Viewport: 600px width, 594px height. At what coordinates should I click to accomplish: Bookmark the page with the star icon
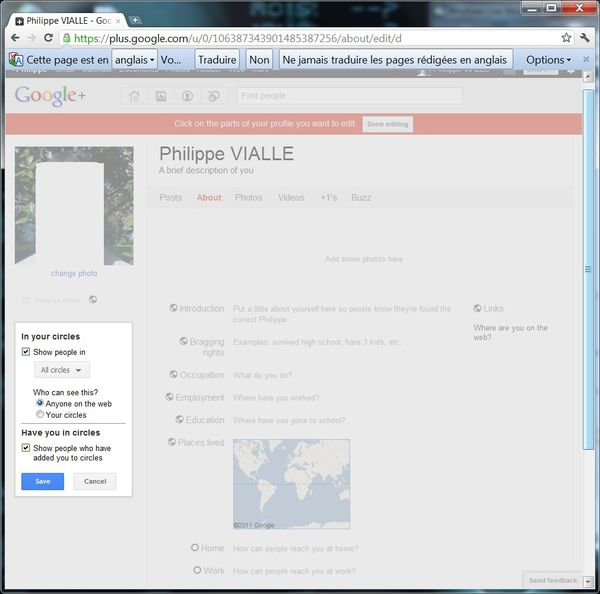pyautogui.click(x=566, y=38)
